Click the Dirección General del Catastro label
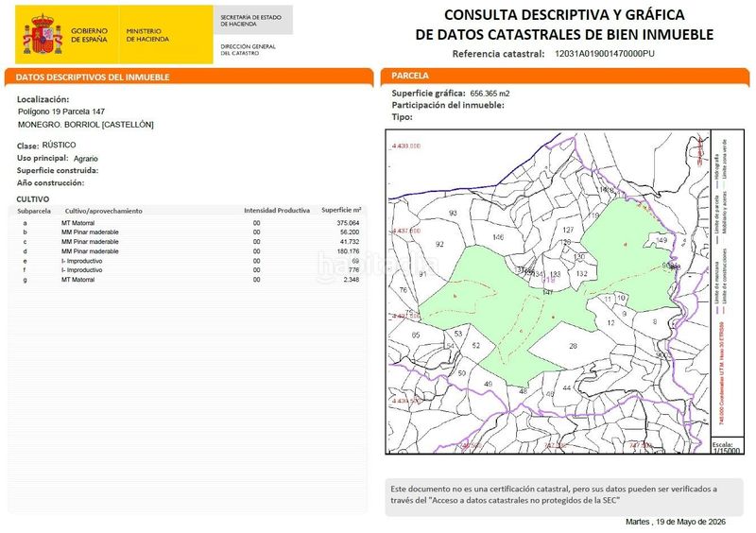756x533 pixels. tap(248, 50)
